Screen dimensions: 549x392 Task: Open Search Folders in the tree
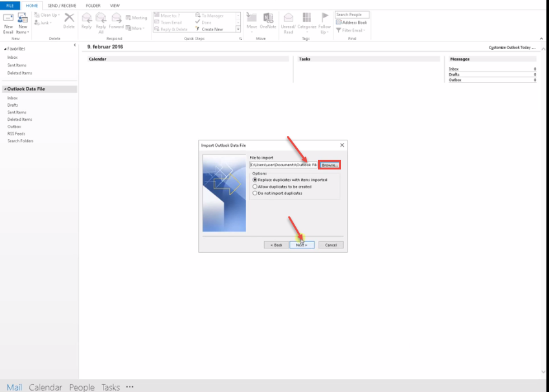20,141
